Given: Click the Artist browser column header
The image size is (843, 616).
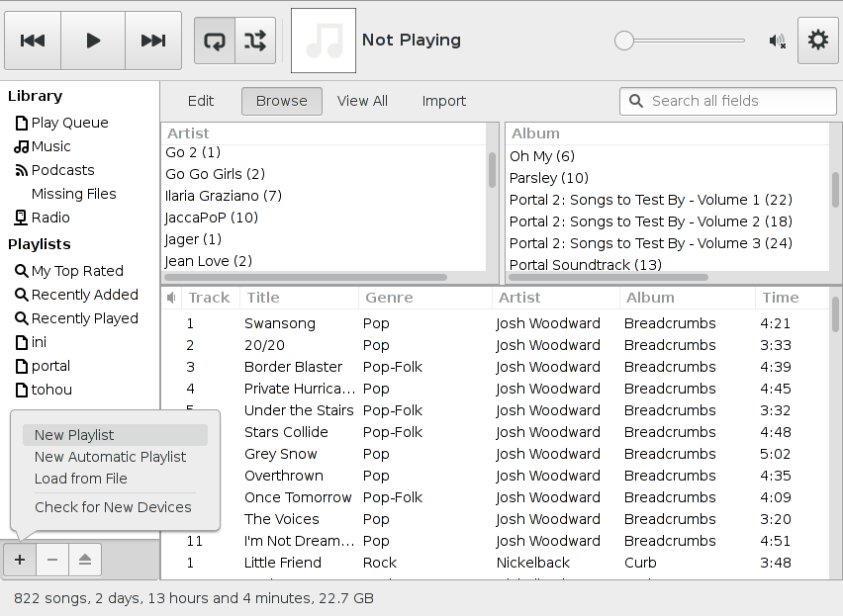Looking at the screenshot, I should (x=324, y=133).
